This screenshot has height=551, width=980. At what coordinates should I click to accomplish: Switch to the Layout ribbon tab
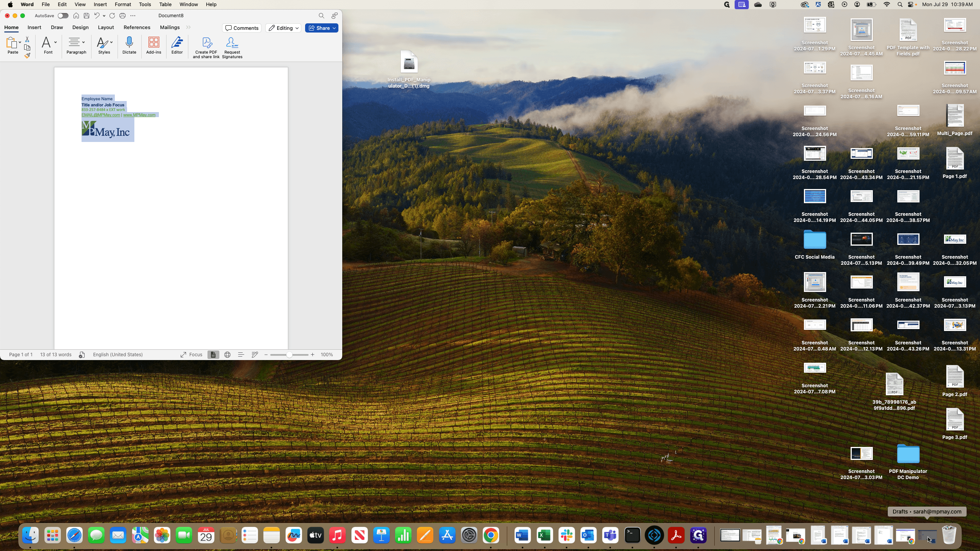(106, 28)
